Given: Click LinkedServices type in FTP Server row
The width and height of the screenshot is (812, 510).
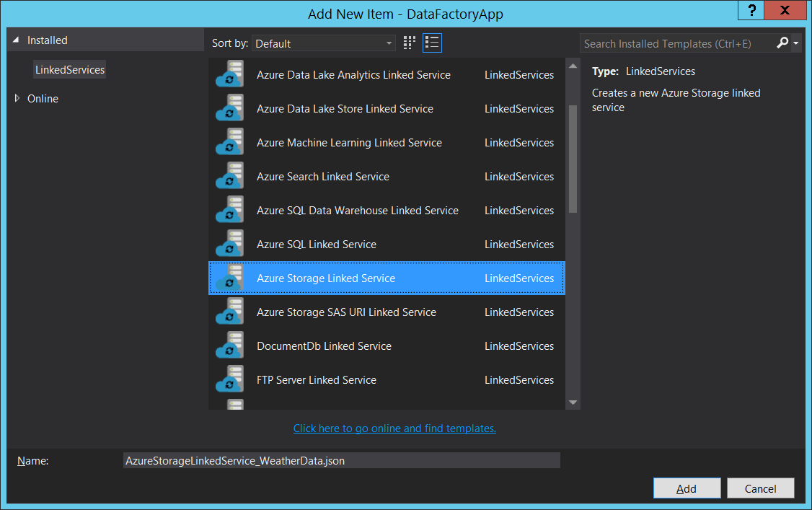Looking at the screenshot, I should coord(519,380).
